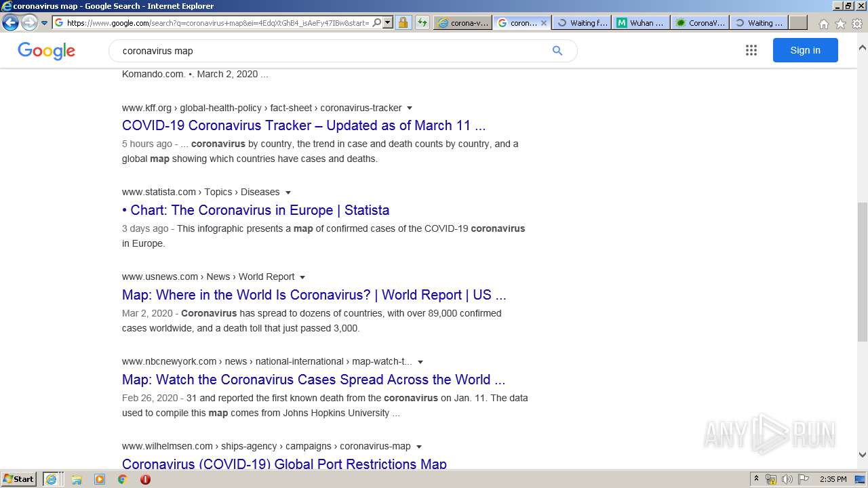Viewport: 868px width, 488px height.
Task: Open Favorites star icon
Action: pyautogui.click(x=840, y=23)
